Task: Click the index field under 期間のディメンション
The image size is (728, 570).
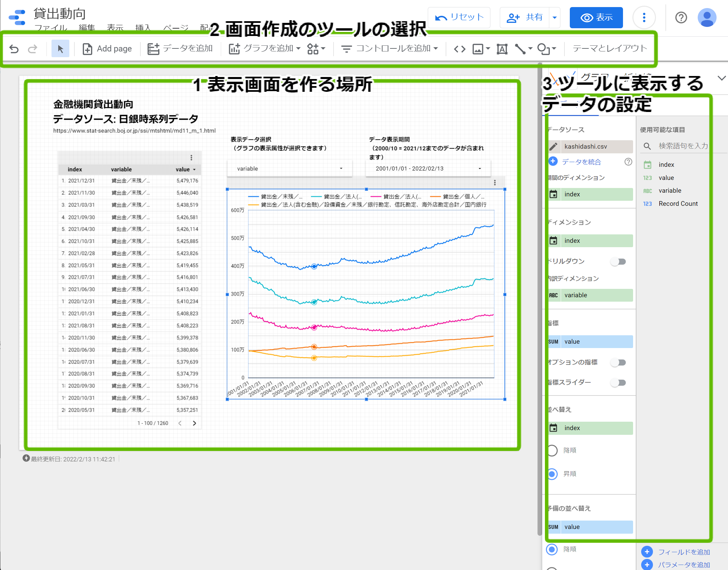Action: [590, 194]
